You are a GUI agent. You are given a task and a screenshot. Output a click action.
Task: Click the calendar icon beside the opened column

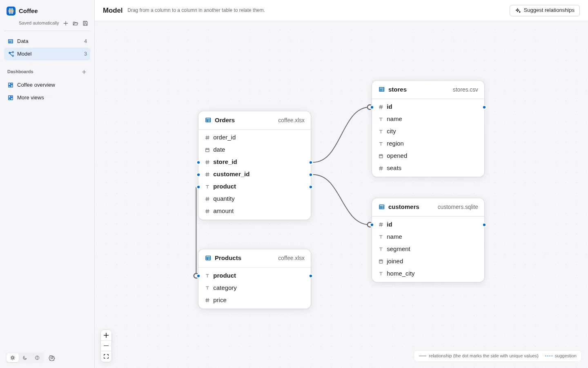(x=381, y=156)
